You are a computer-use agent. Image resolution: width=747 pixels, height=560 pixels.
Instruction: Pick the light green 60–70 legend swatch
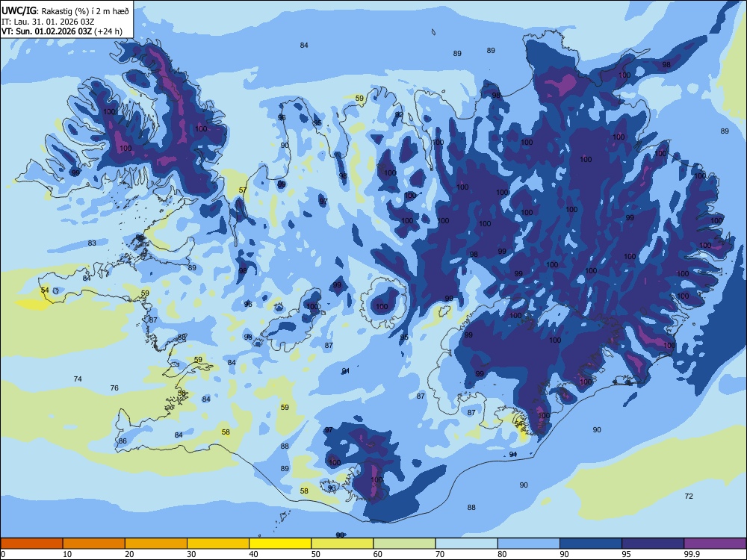(x=404, y=544)
